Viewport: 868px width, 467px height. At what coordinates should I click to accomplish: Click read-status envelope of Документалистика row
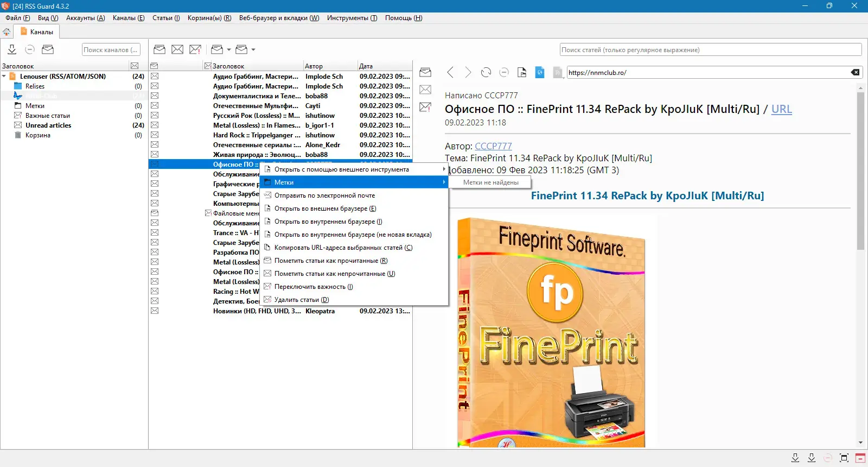pyautogui.click(x=155, y=96)
